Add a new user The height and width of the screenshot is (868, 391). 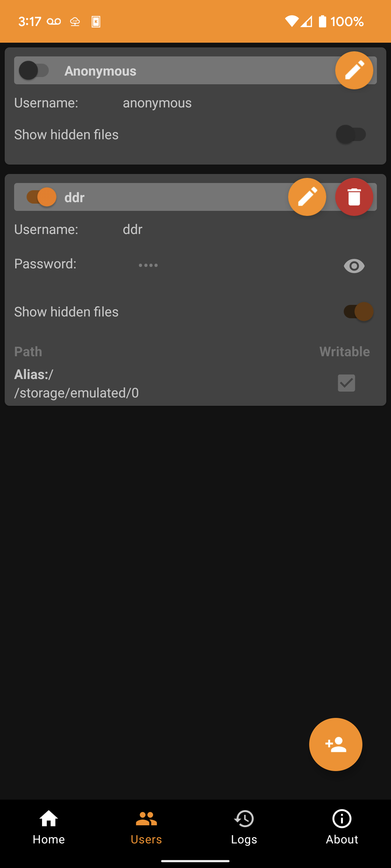(x=336, y=744)
